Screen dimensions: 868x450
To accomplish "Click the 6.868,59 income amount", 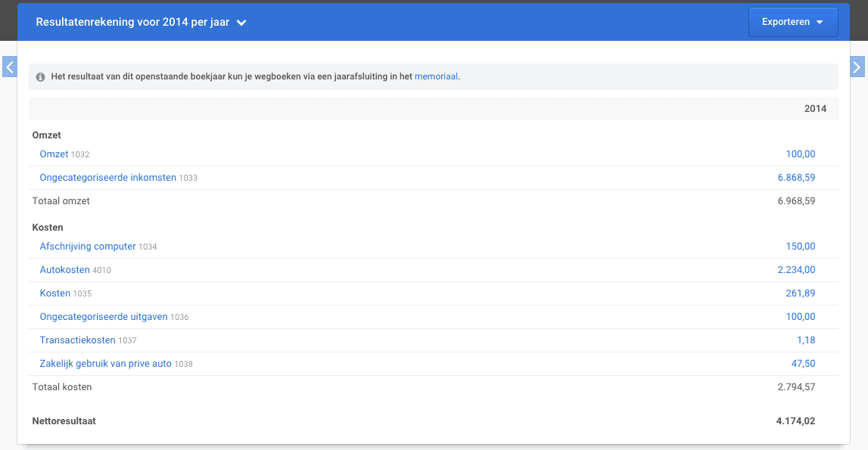I will [x=796, y=178].
